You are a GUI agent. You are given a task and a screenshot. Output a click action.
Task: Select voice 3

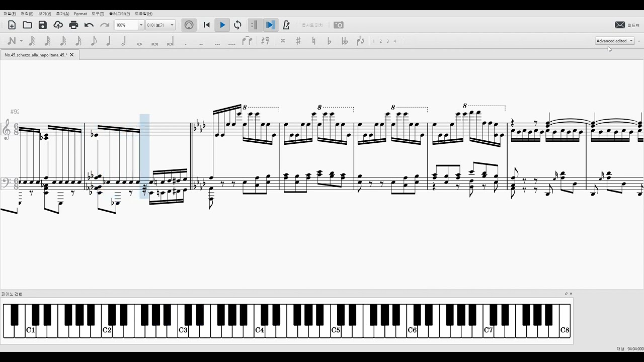(x=388, y=41)
